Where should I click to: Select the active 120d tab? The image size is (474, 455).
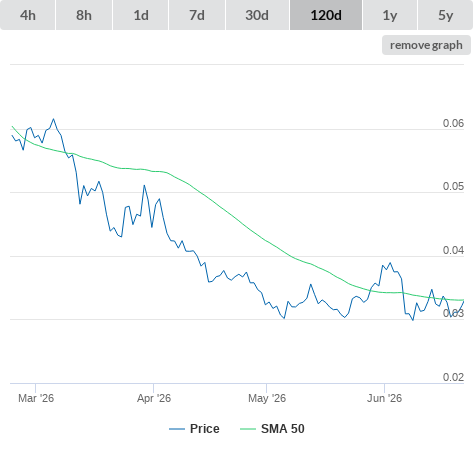(326, 15)
